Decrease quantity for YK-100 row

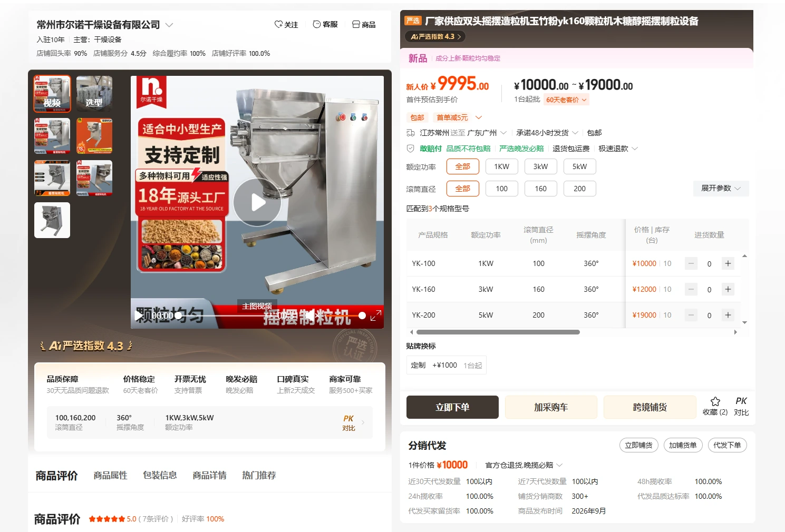point(691,263)
